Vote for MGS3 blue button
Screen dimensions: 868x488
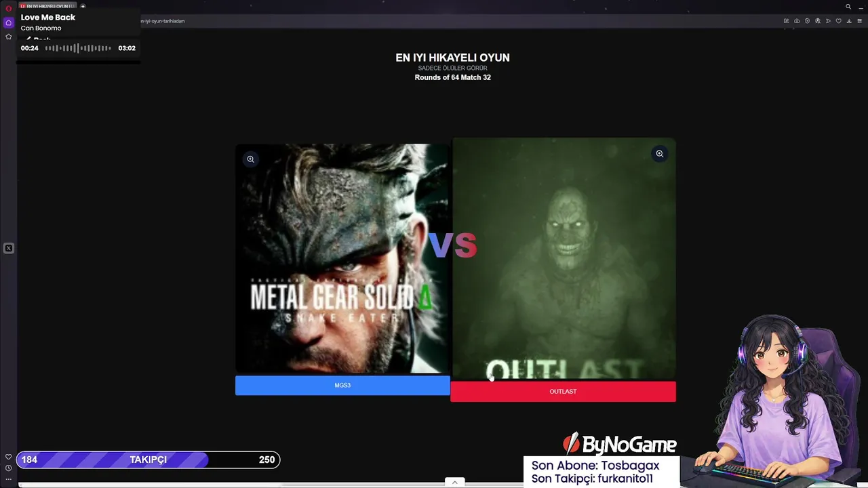[342, 385]
